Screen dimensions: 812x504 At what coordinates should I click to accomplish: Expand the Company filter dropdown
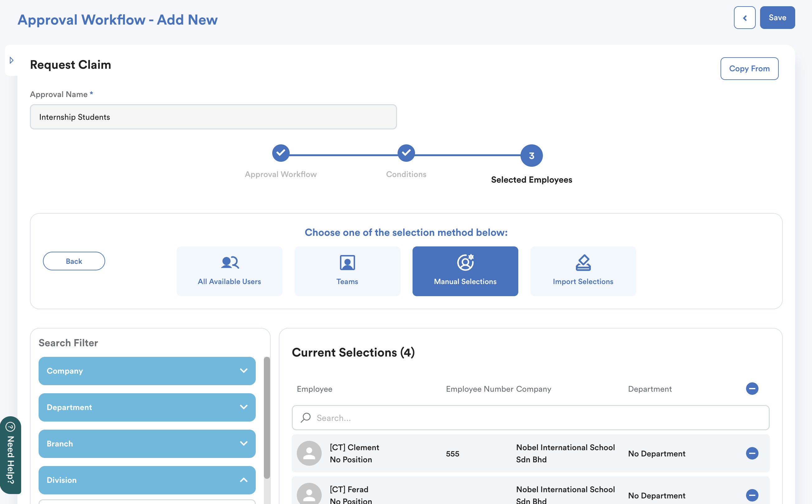point(147,371)
